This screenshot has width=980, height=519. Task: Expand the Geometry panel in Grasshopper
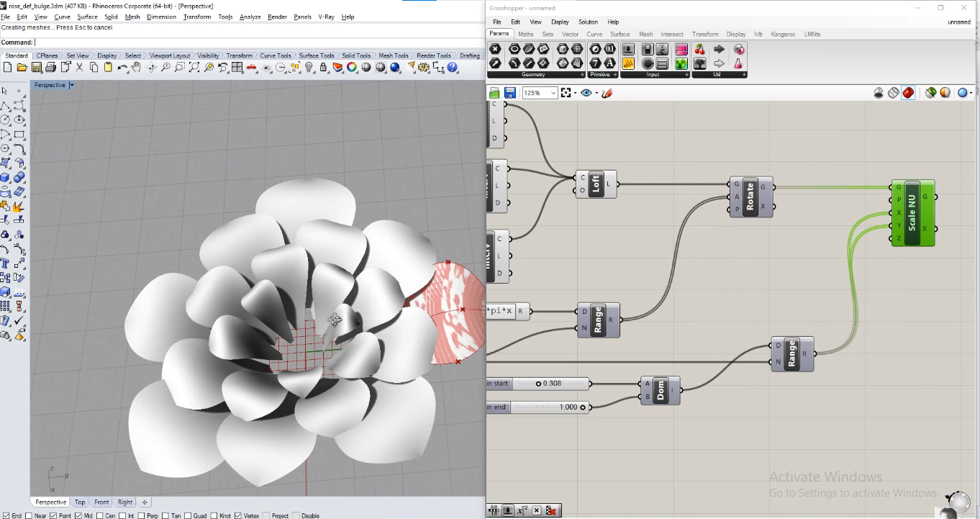click(x=583, y=75)
